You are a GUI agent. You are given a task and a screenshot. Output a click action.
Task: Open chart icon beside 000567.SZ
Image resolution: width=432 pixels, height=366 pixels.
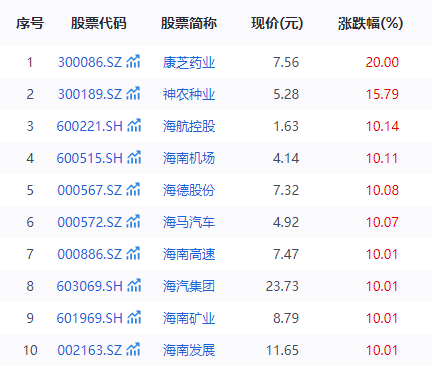click(x=133, y=189)
